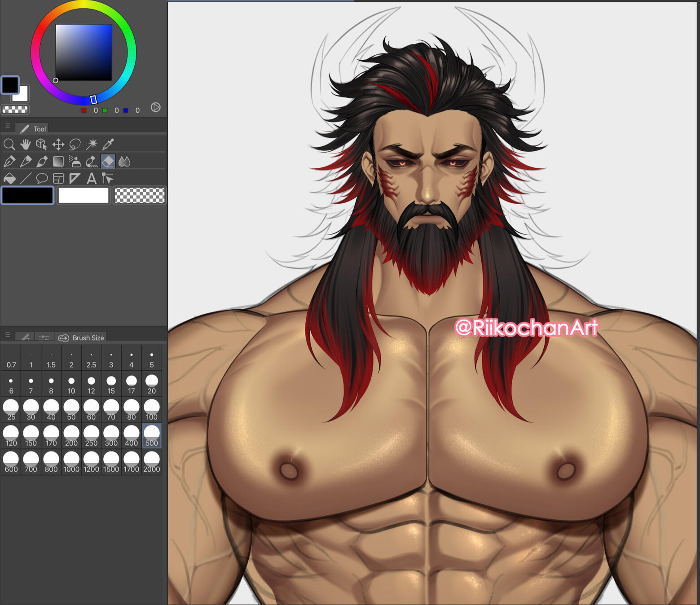Select the Hand move tool
Image resolution: width=700 pixels, height=605 pixels.
click(26, 144)
